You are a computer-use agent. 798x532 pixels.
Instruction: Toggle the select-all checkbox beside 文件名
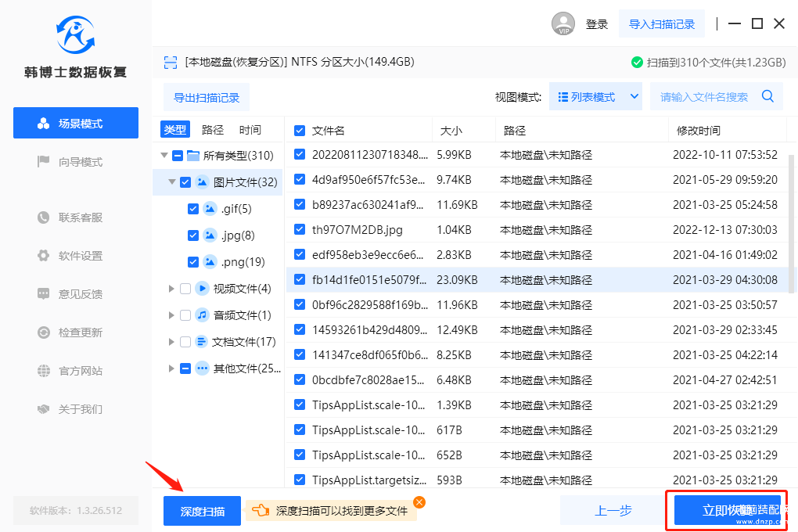pos(300,131)
